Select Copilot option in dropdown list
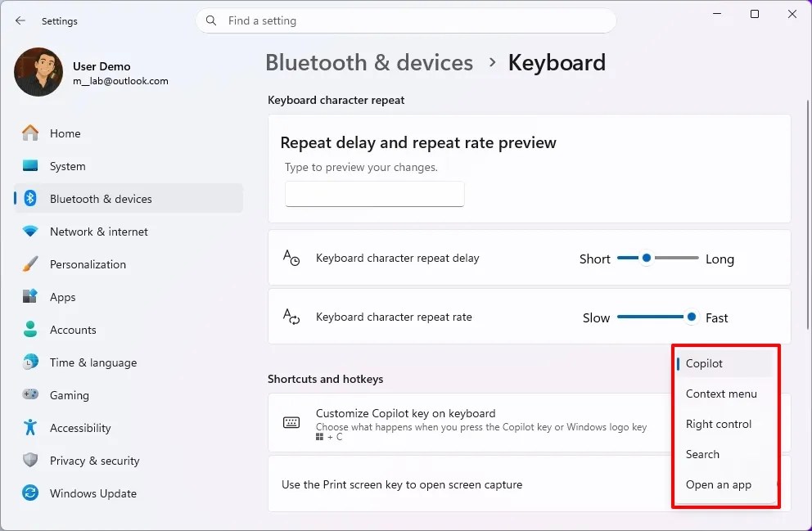The image size is (812, 531). [x=724, y=363]
